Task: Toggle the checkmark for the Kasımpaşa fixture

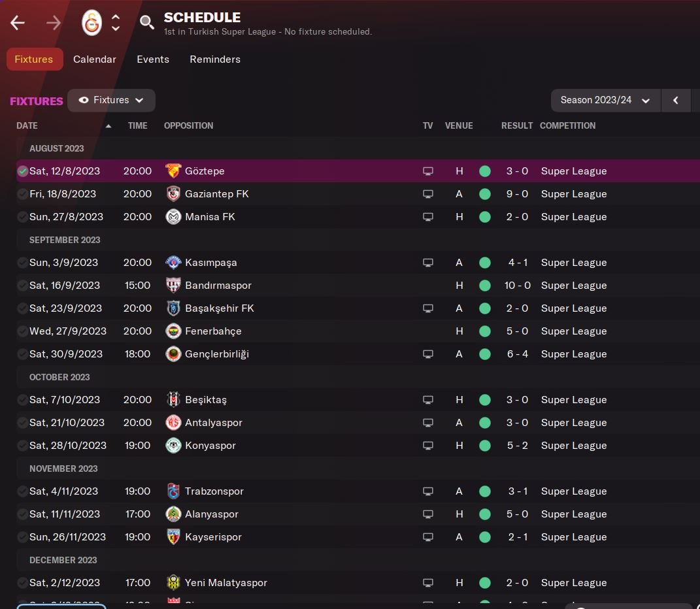Action: coord(23,263)
